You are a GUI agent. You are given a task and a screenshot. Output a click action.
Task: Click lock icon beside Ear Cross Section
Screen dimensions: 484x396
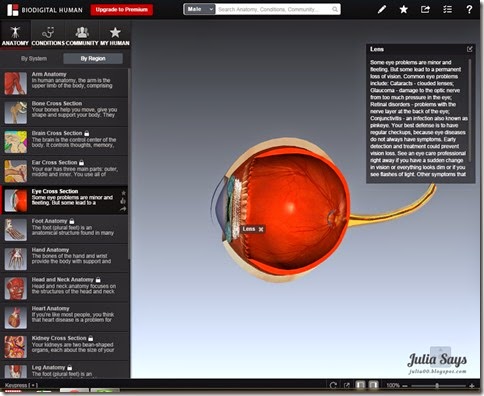(x=82, y=163)
